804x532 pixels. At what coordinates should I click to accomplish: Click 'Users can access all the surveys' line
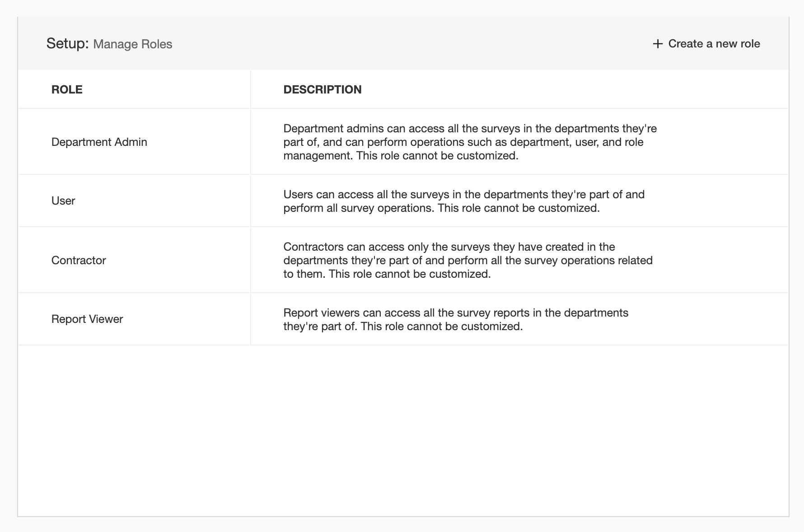click(464, 195)
